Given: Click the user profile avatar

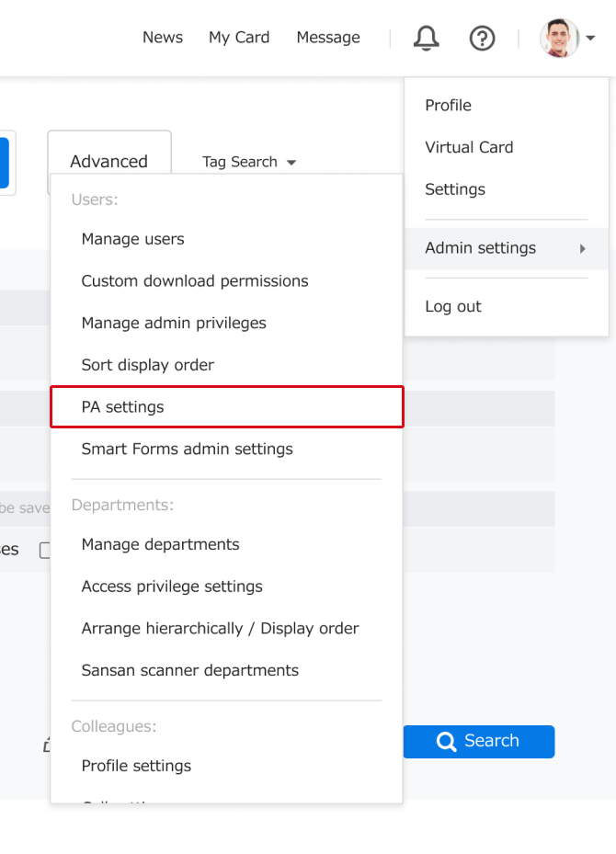Looking at the screenshot, I should coord(559,38).
